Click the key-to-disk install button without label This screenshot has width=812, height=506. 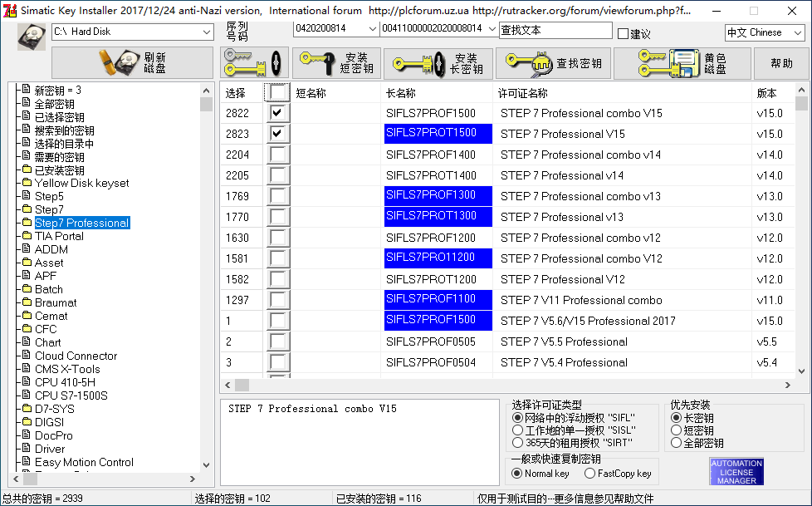[254, 63]
